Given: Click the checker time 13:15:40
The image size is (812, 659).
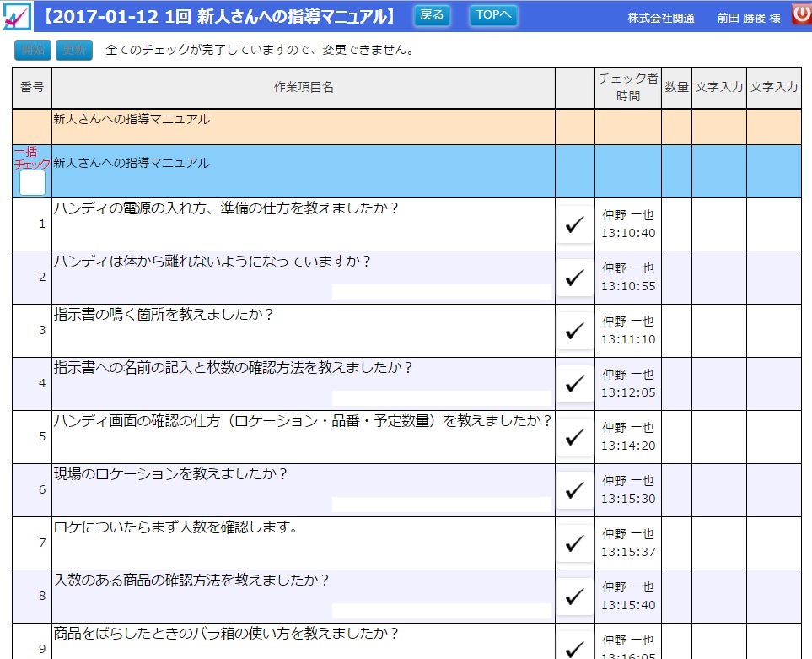Looking at the screenshot, I should coord(628,605).
